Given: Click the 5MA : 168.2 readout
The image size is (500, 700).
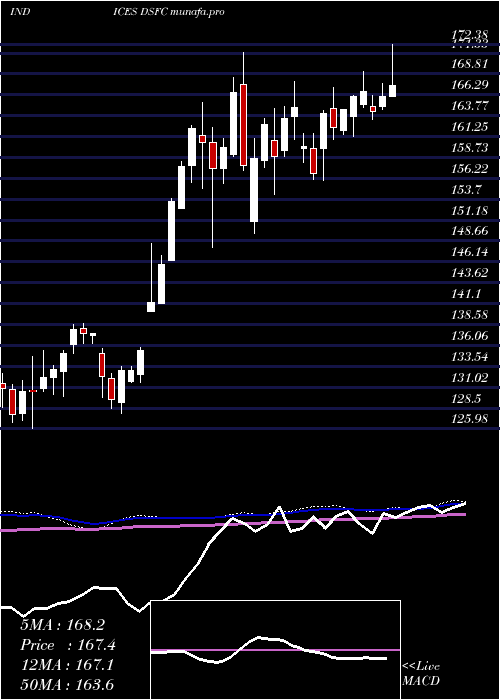Looking at the screenshot, I should click(x=62, y=625).
